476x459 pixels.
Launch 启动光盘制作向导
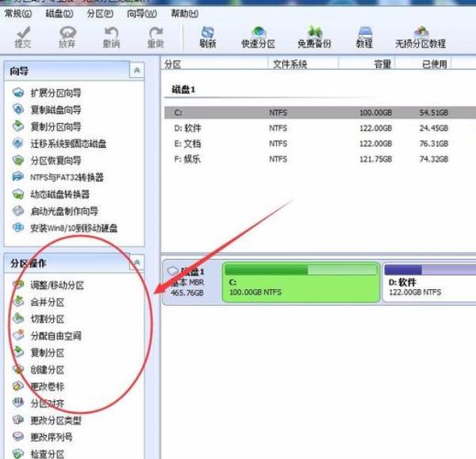click(x=56, y=211)
